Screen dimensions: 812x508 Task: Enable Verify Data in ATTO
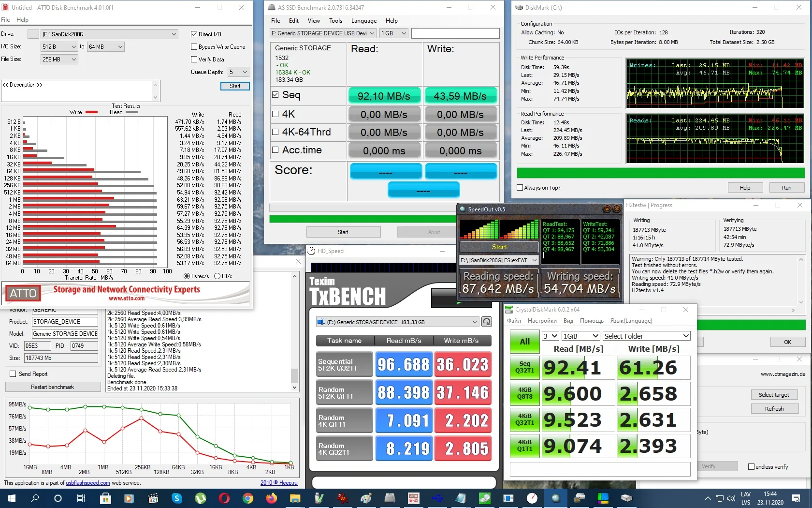pyautogui.click(x=194, y=60)
